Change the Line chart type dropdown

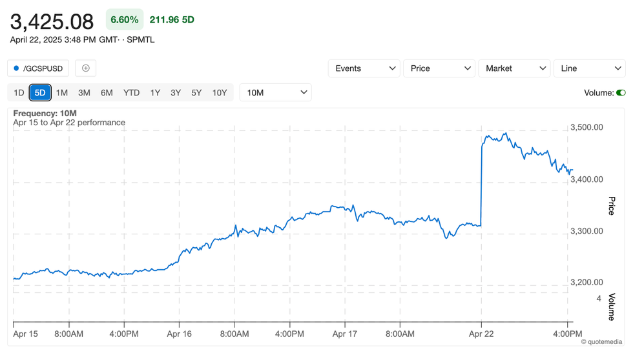tap(589, 68)
